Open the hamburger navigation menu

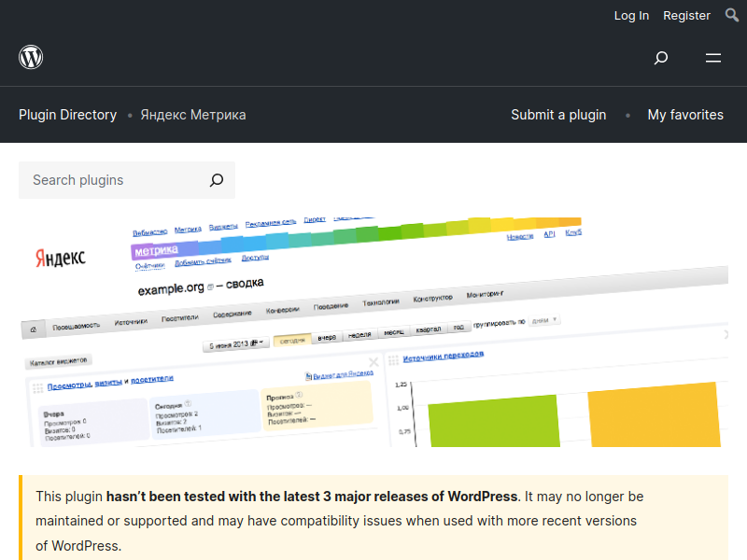pos(713,58)
